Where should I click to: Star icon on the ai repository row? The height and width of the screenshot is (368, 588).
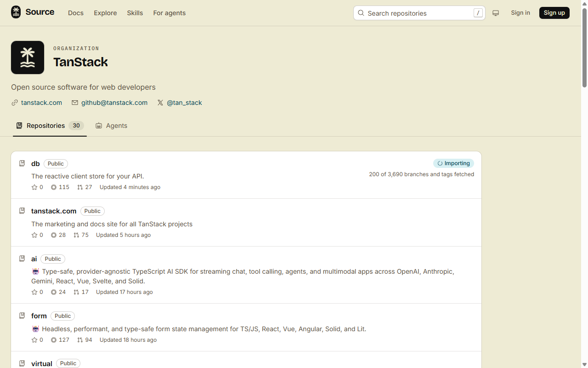tap(34, 292)
